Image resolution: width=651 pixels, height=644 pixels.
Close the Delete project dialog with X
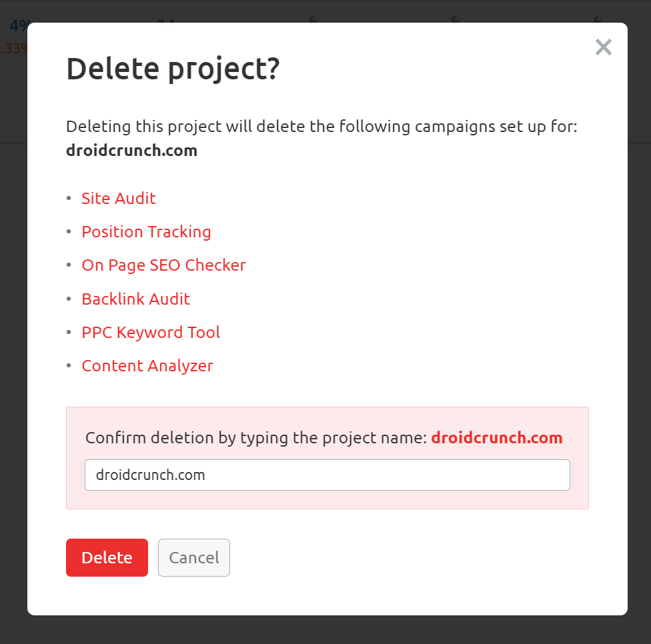(x=603, y=47)
